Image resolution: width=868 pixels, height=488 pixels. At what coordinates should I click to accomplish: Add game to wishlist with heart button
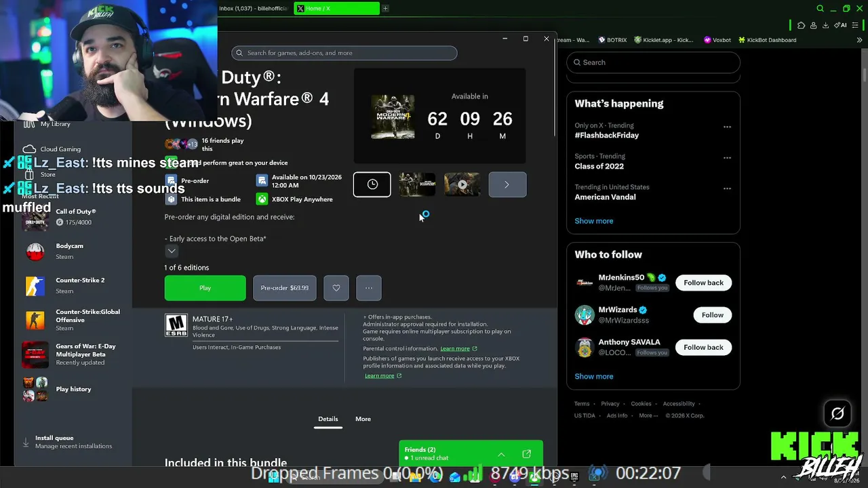click(336, 288)
